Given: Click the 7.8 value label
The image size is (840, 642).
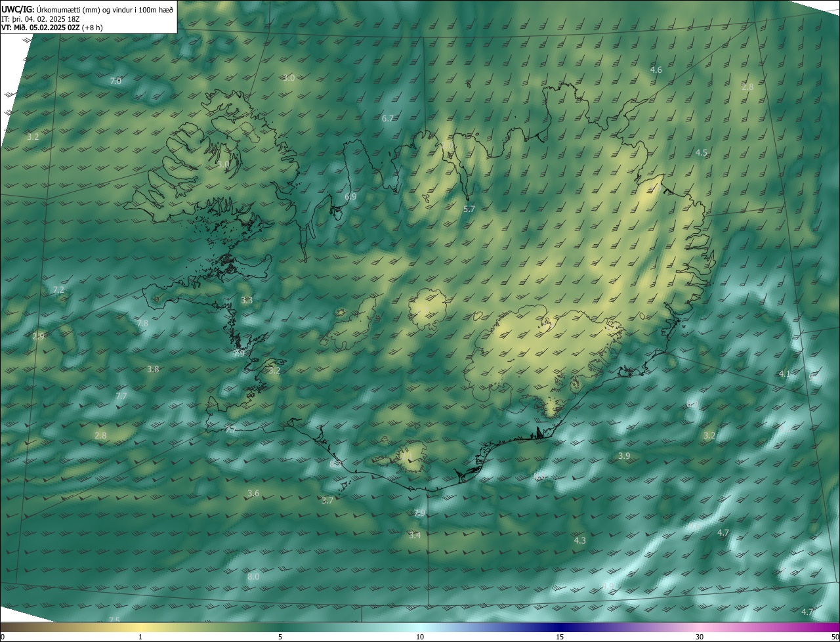Looking at the screenshot, I should click(142, 323).
